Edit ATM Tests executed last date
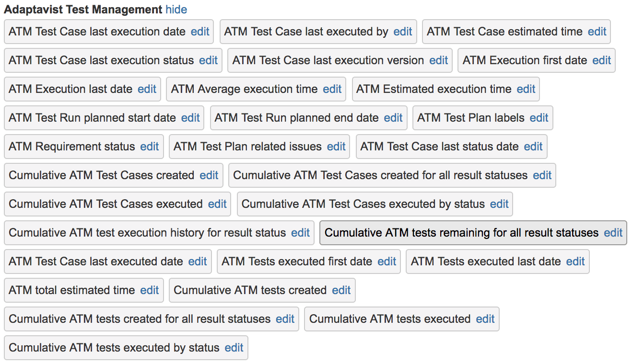Viewport: 633px width, 364px height. pos(575,262)
